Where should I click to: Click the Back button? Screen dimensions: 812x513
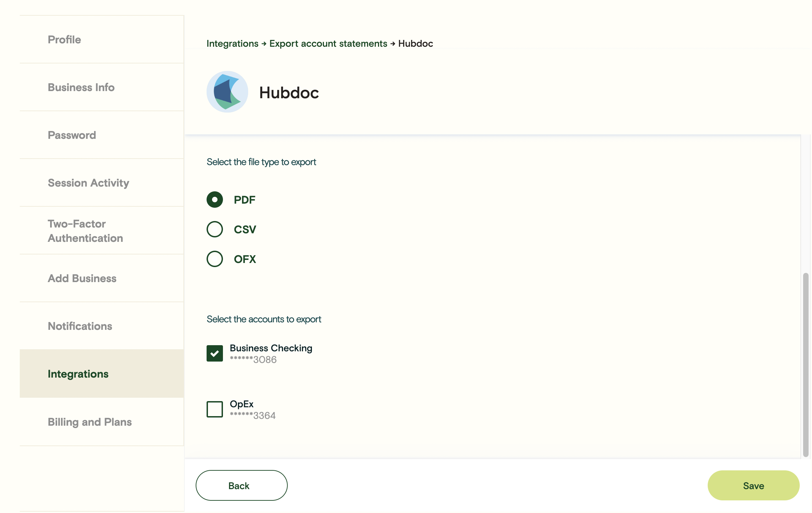tap(241, 485)
